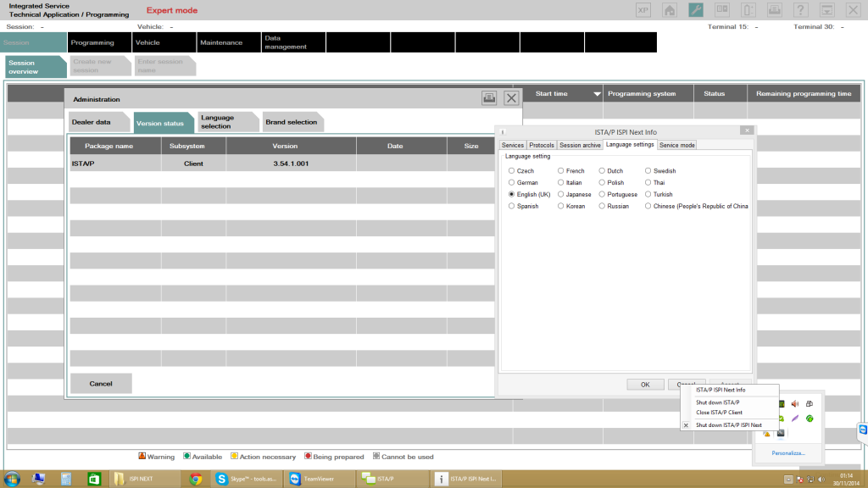Viewport: 868px width, 488px height.
Task: Open the Maintenance main menu tab
Action: click(x=229, y=42)
